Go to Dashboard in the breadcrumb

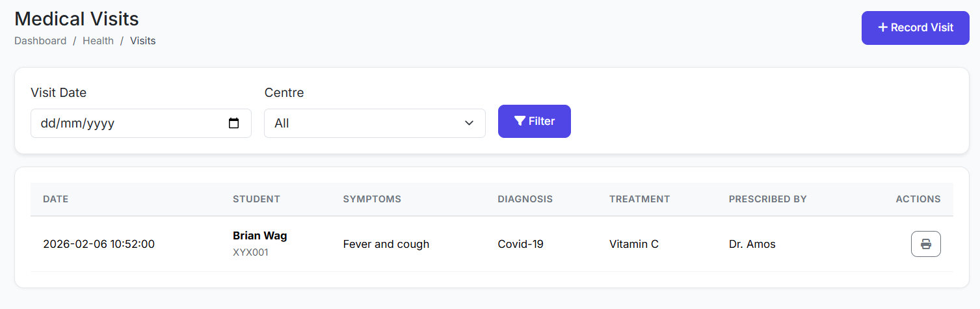tap(40, 40)
